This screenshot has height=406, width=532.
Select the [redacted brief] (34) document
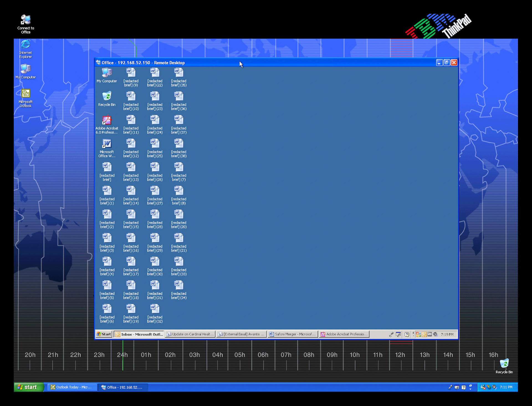pyautogui.click(x=179, y=286)
